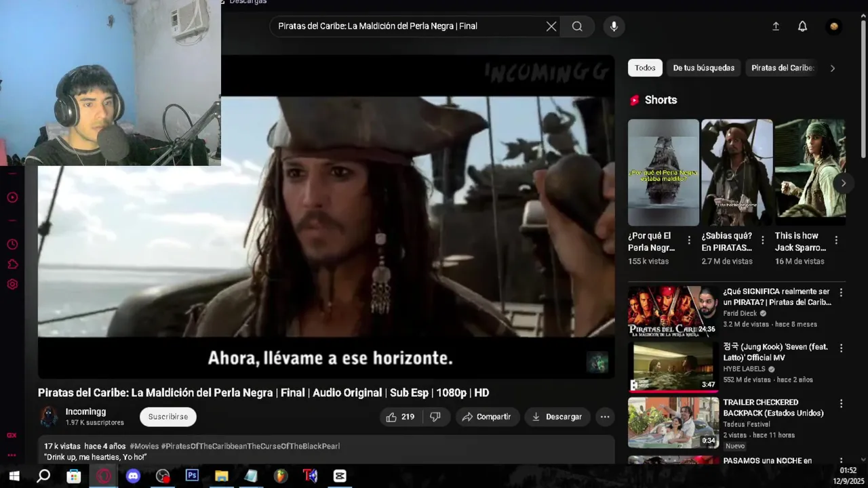Like the video (219 likes)
Viewport: 868px width, 488px height.
[x=400, y=417]
